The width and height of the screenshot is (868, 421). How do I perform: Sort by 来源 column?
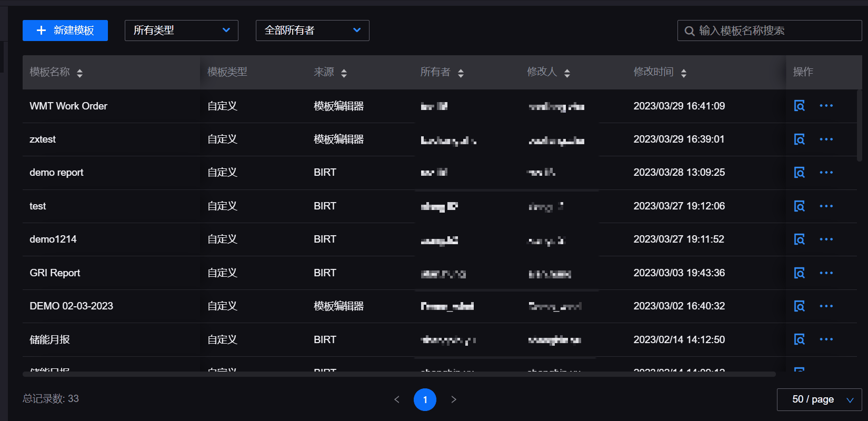pos(344,73)
